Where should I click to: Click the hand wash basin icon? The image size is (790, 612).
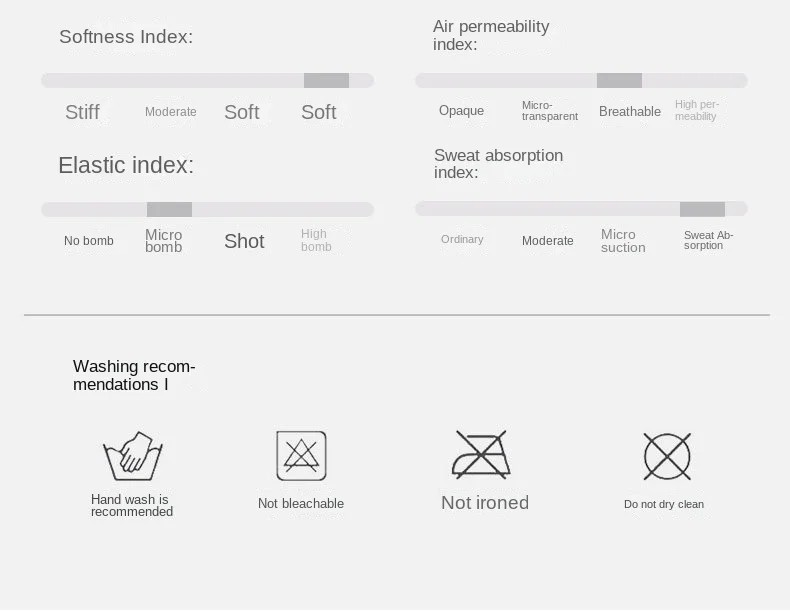coord(133,456)
